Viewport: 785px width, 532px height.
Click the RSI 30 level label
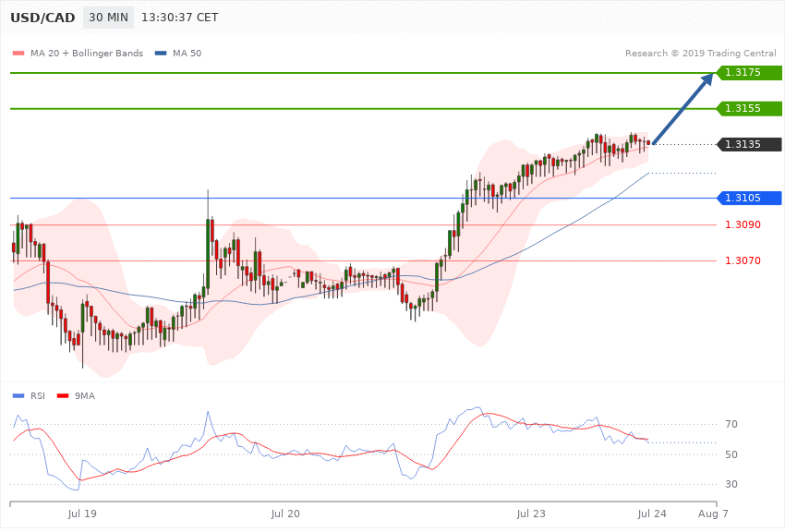(x=731, y=484)
